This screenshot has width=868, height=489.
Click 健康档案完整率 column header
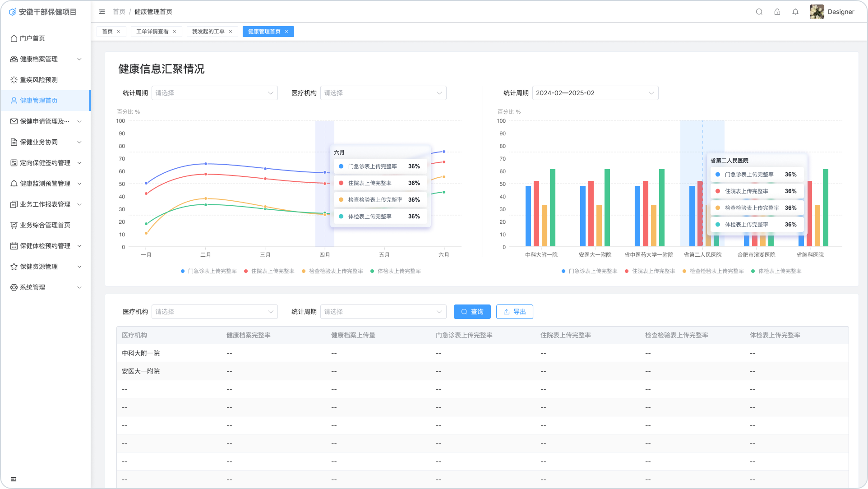(249, 335)
